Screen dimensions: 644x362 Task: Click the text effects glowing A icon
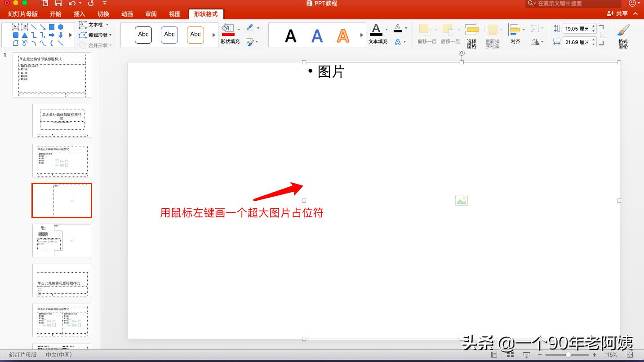click(x=398, y=42)
